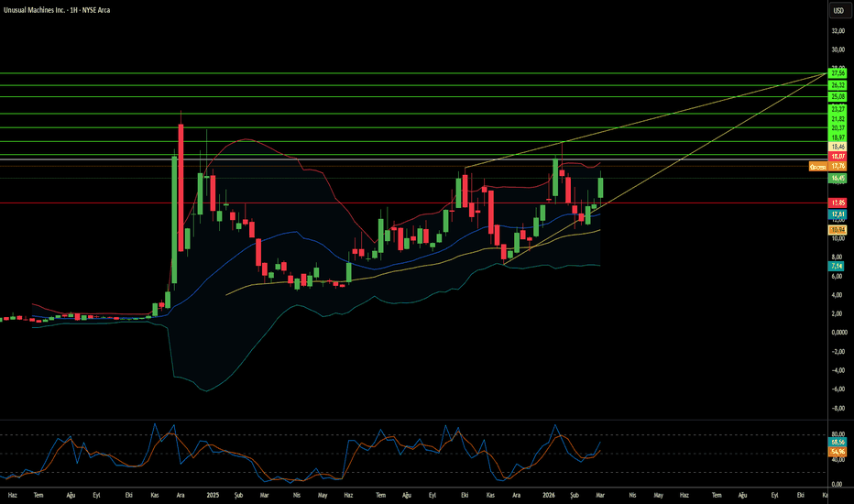Click the red 18,07 price label
The image size is (854, 504).
click(838, 157)
